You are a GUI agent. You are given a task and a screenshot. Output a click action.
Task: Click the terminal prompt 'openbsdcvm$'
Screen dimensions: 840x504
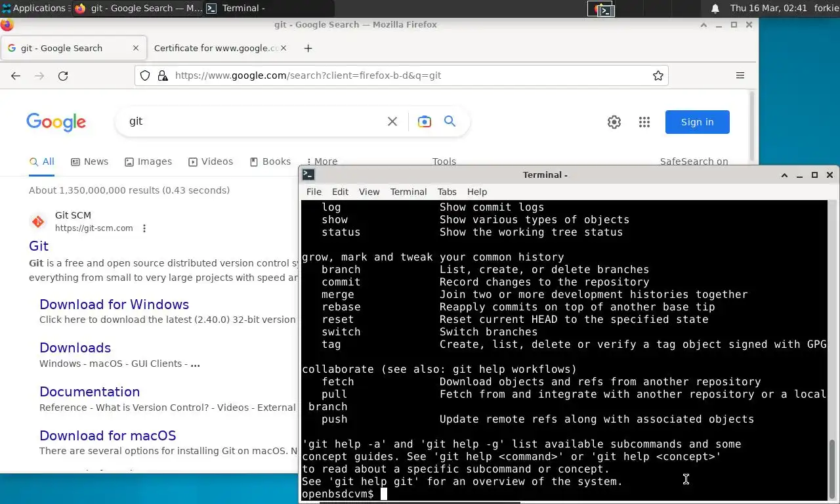(338, 494)
